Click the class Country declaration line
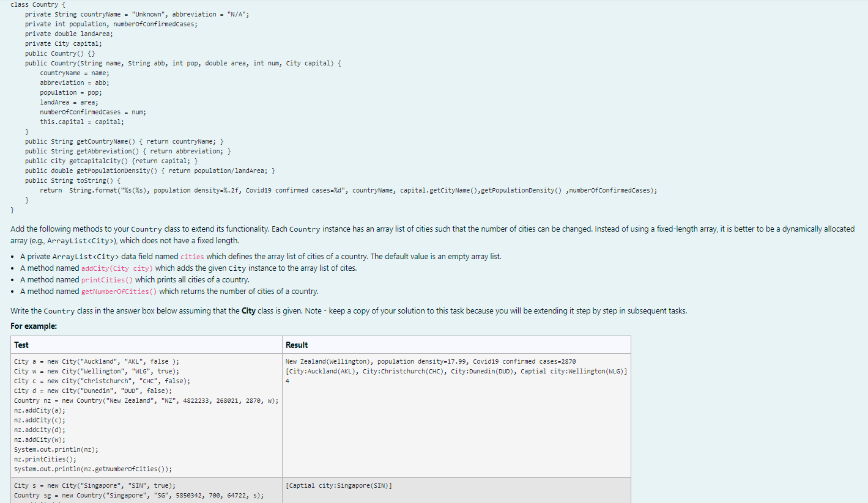The image size is (868, 503). tap(40, 4)
